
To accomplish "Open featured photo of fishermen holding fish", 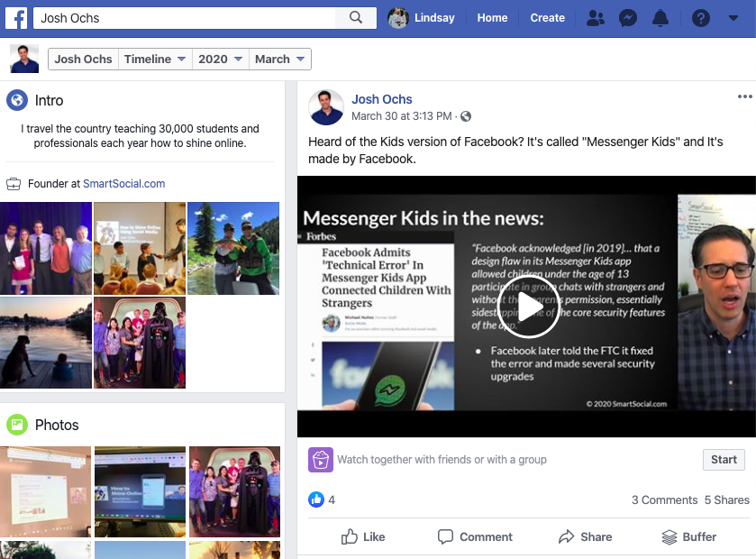I will 233,248.
